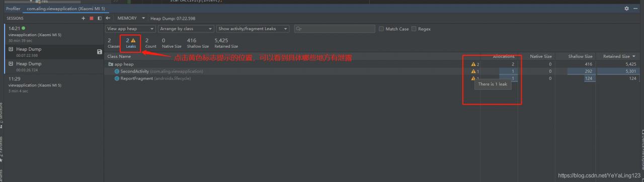Click warning icon in app heap row

(x=473, y=64)
